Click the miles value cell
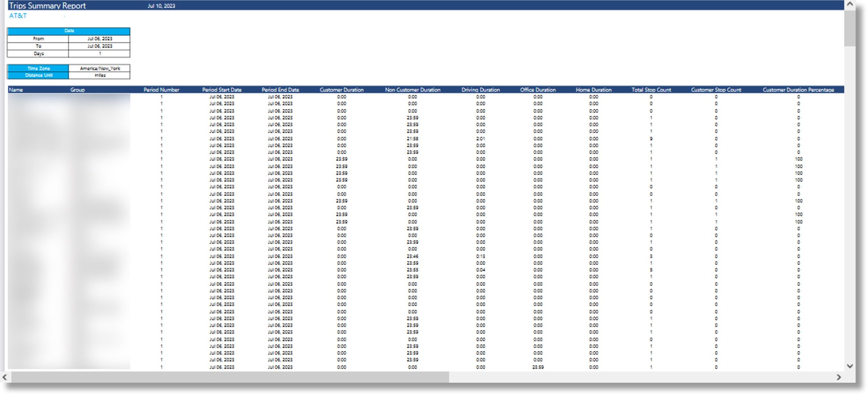The image size is (868, 395). point(99,75)
